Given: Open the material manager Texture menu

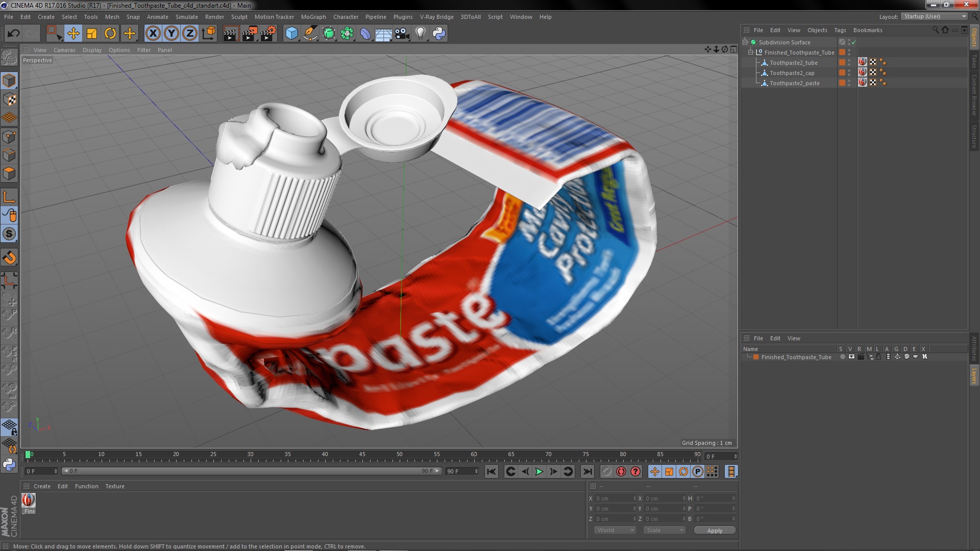Looking at the screenshot, I should click(x=114, y=486).
